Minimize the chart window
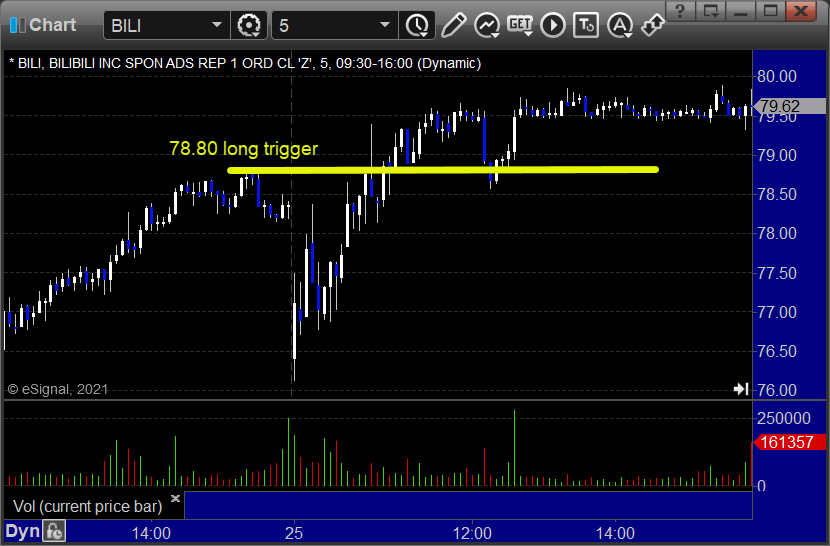The image size is (830, 546). coord(741,11)
